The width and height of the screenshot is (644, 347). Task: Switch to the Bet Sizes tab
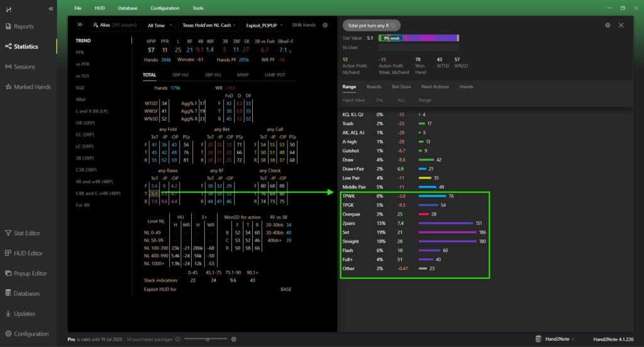click(401, 87)
